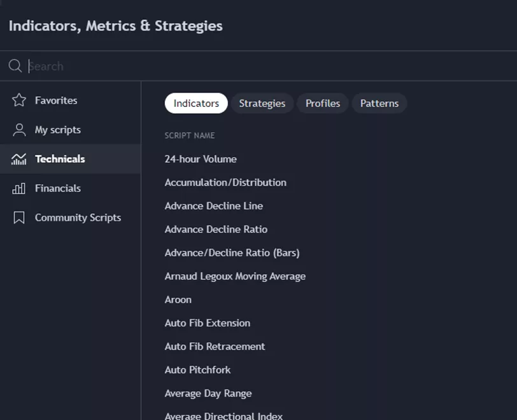Click the Favorites star icon
Screen dimensions: 517x420
pos(19,100)
